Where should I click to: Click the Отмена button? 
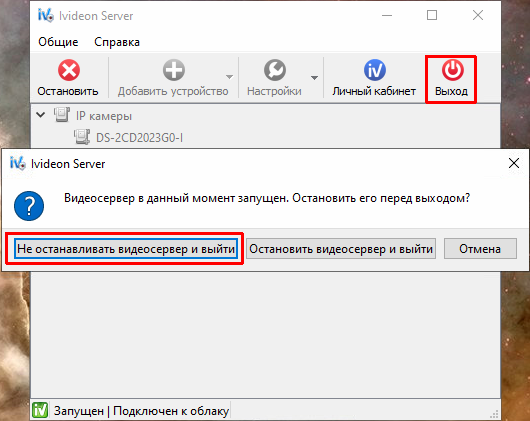click(480, 249)
